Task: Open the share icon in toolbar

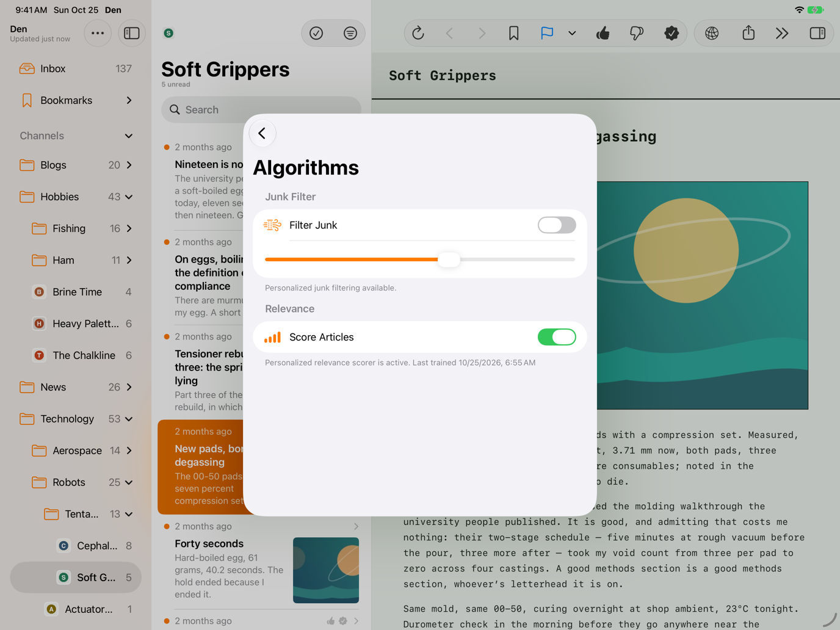Action: 748,33
